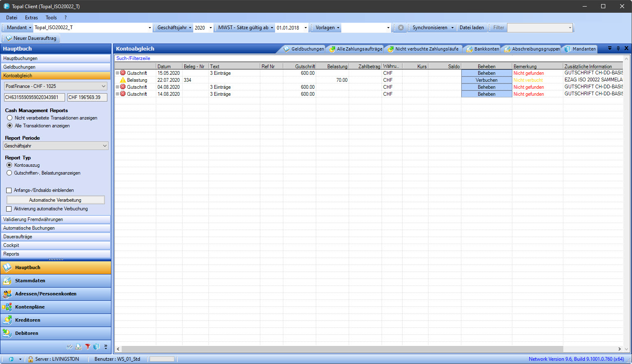Screen dimensions: 632x364
Task: Check 'Aktivierung automatische Verbuchung'
Action: tap(9, 209)
